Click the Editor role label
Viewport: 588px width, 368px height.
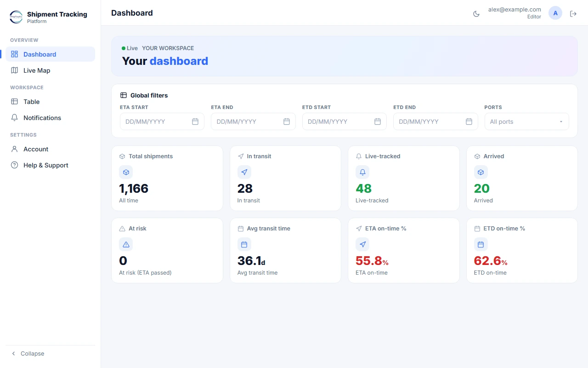tap(534, 17)
